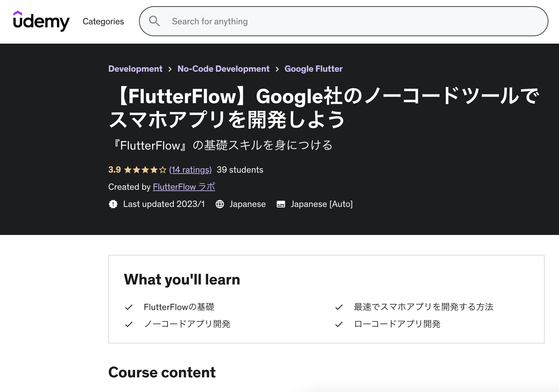Click the What you'll learn heading
559x392 pixels.
[x=182, y=280]
